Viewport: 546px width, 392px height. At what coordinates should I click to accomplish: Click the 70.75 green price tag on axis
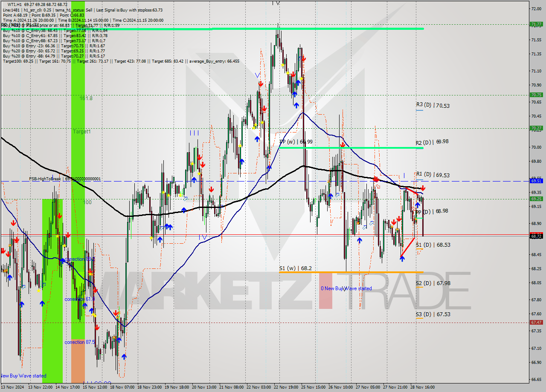pos(536,95)
